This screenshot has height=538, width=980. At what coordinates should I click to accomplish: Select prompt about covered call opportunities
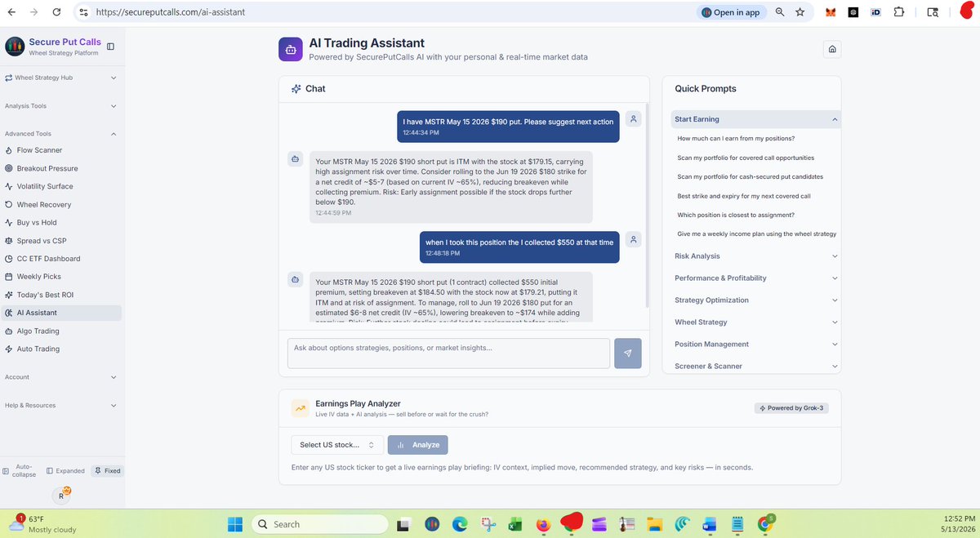[746, 158]
